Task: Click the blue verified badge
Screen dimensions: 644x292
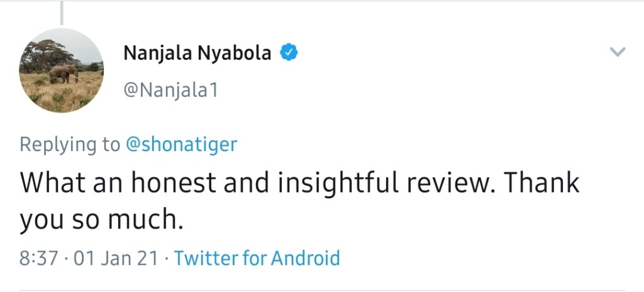Action: pyautogui.click(x=288, y=53)
